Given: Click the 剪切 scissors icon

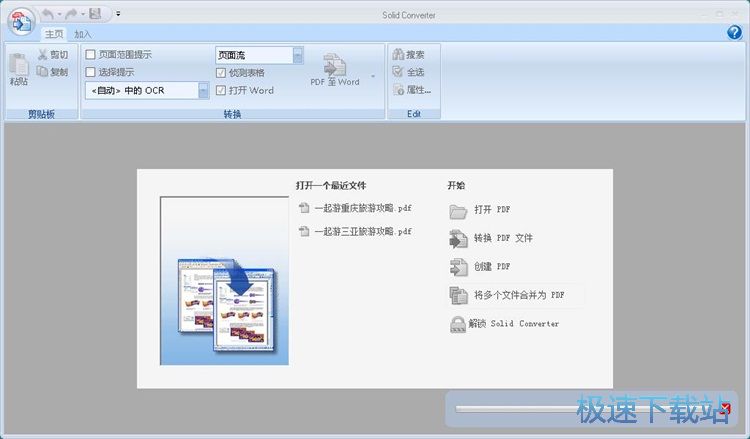Looking at the screenshot, I should pyautogui.click(x=43, y=55).
